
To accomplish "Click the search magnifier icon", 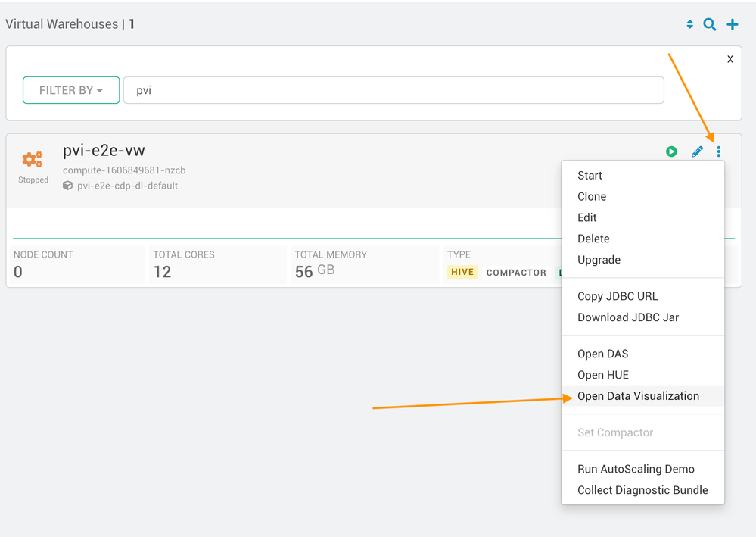I will (710, 24).
